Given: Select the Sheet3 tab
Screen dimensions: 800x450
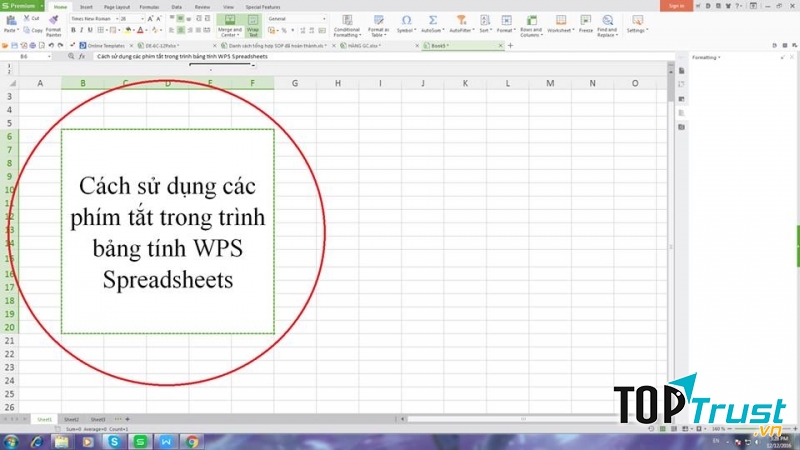Looking at the screenshot, I should pos(98,419).
